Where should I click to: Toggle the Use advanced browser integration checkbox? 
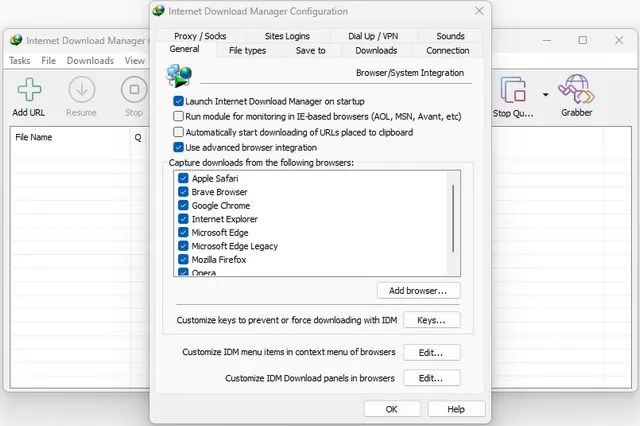pos(178,147)
